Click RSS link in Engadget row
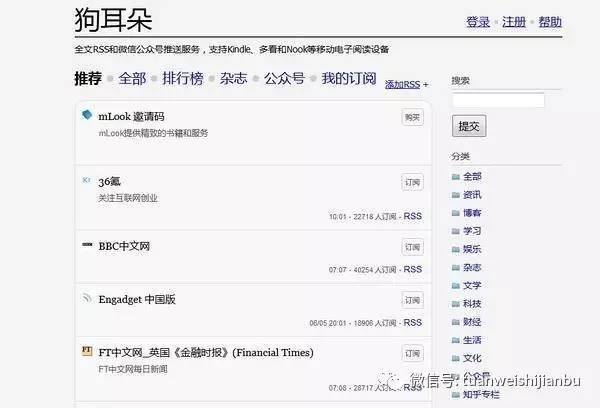This screenshot has height=408, width=600. pyautogui.click(x=412, y=323)
